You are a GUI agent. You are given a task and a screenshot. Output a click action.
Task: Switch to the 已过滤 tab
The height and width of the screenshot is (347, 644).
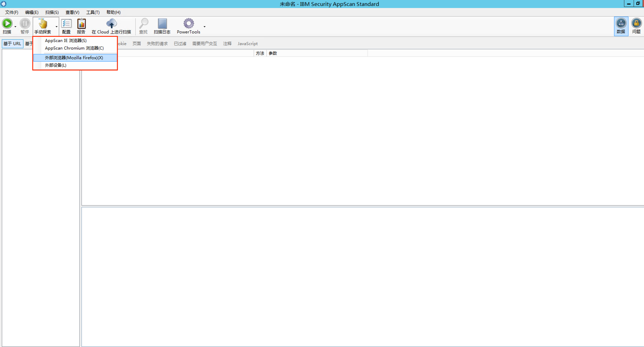(x=180, y=43)
